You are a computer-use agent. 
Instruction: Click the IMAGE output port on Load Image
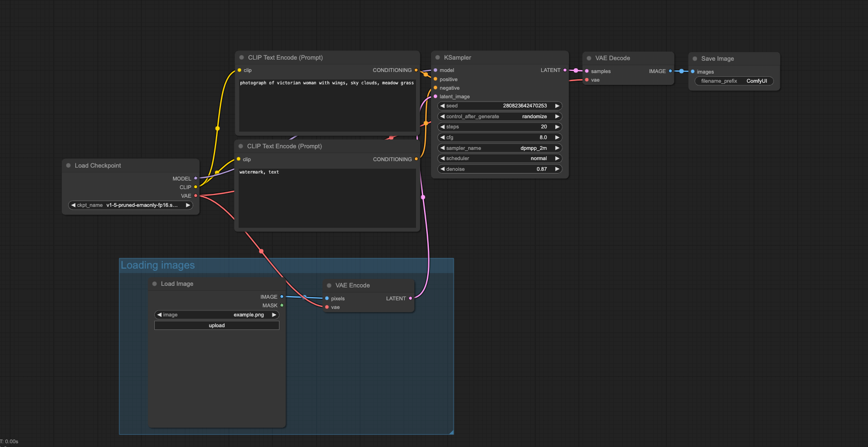282,297
